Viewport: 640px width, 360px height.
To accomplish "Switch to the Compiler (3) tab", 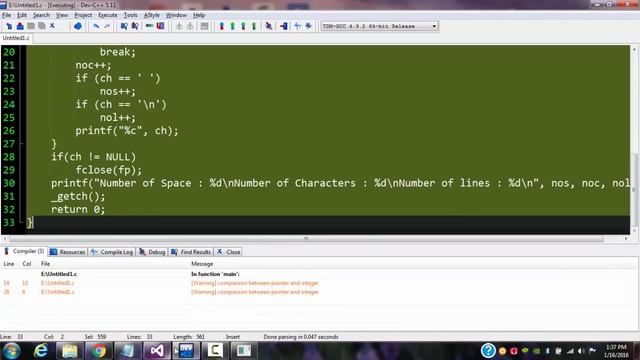I will pyautogui.click(x=24, y=251).
